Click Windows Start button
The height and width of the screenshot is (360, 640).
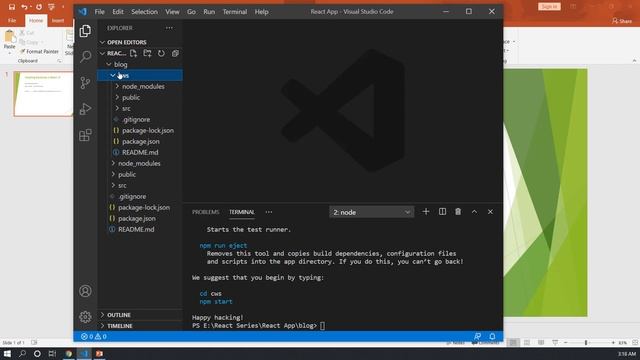pos(7,353)
